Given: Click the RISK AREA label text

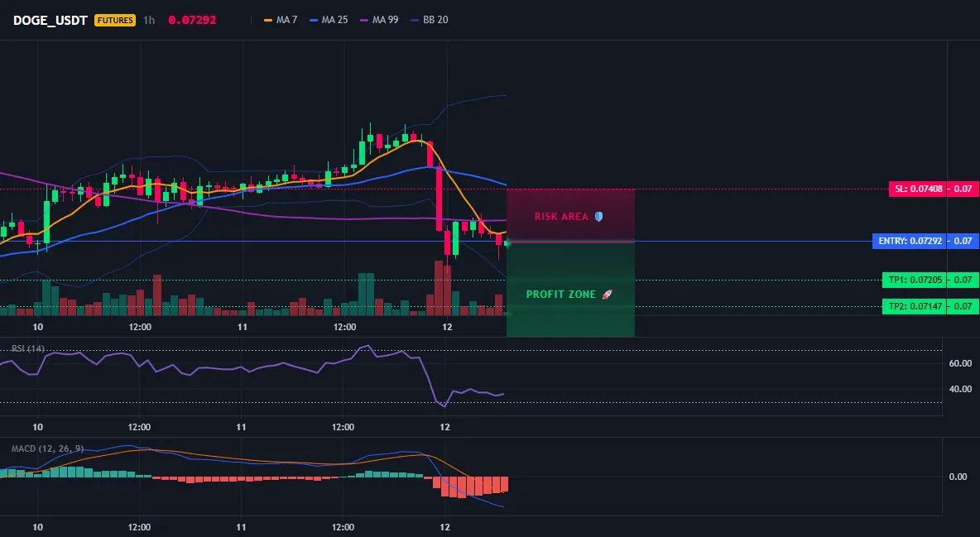Looking at the screenshot, I should pos(561,217).
